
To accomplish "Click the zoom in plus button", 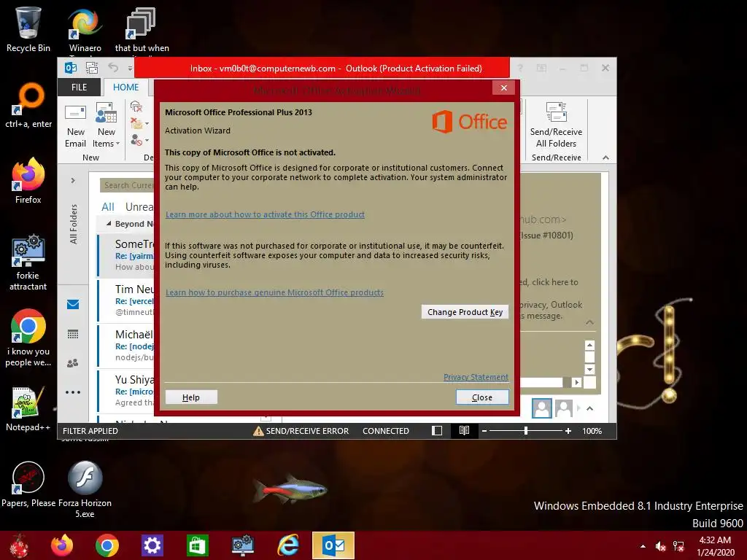I will coord(568,431).
